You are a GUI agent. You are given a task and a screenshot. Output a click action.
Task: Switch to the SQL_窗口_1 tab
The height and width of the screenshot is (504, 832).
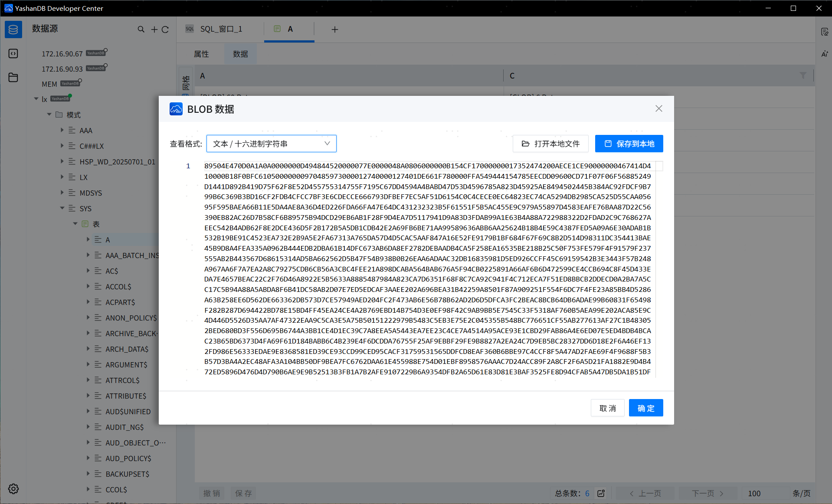pos(220,29)
